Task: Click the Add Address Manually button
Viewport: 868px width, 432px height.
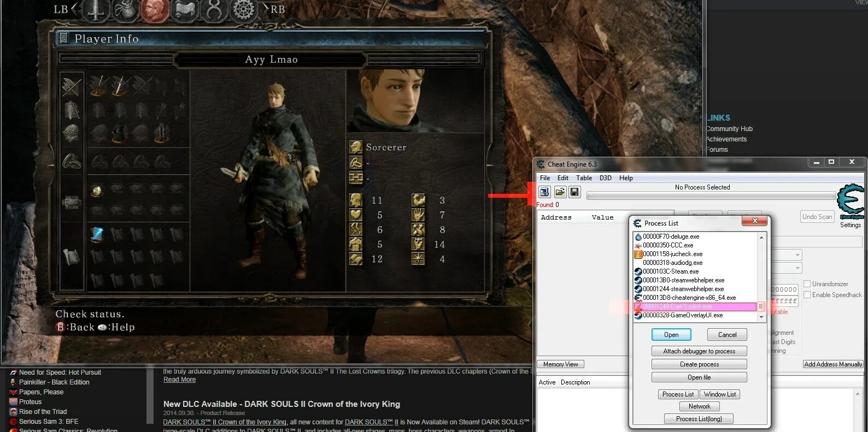Action: point(833,364)
